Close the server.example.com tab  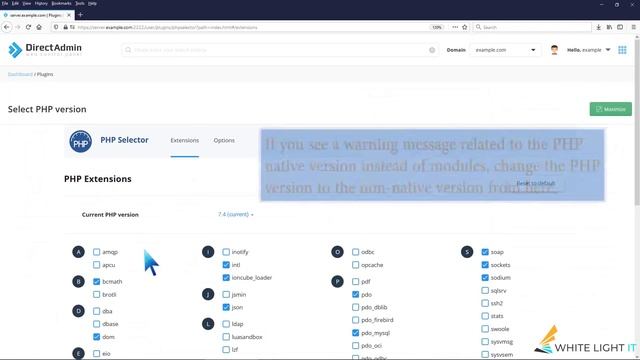(69, 15)
